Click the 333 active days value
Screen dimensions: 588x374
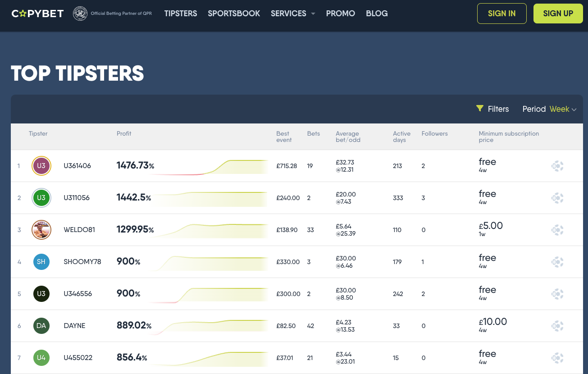[x=398, y=198]
